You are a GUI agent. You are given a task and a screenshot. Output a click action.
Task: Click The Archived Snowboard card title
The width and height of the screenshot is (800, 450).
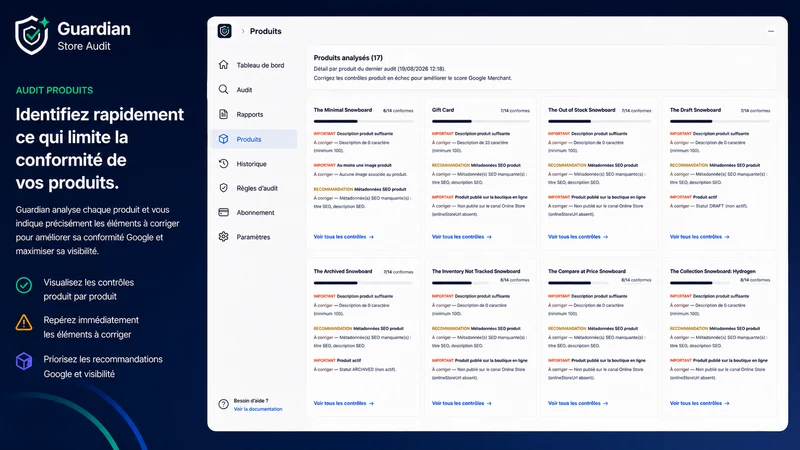pyautogui.click(x=343, y=271)
